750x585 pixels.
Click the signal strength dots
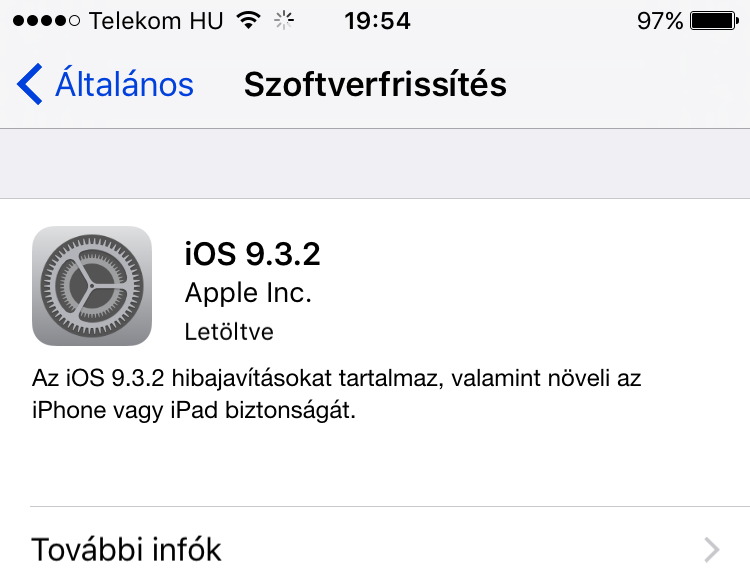(46, 21)
